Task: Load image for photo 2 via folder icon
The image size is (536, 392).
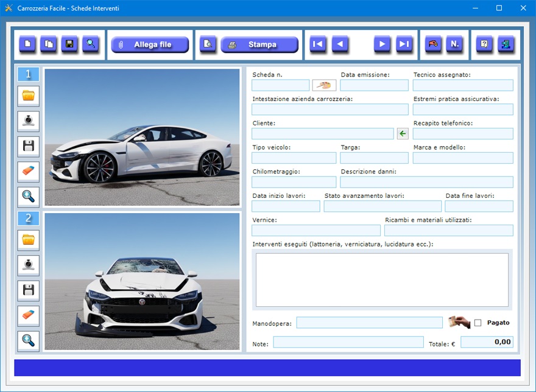Action: point(29,240)
